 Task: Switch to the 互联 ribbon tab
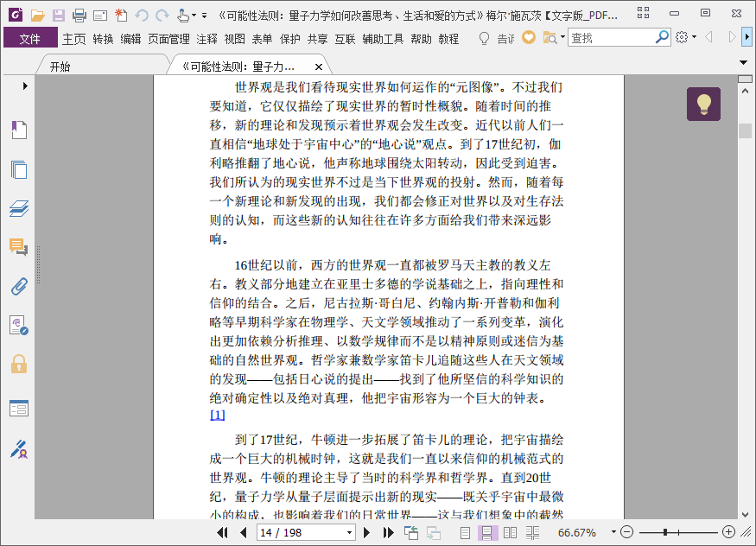coord(346,39)
